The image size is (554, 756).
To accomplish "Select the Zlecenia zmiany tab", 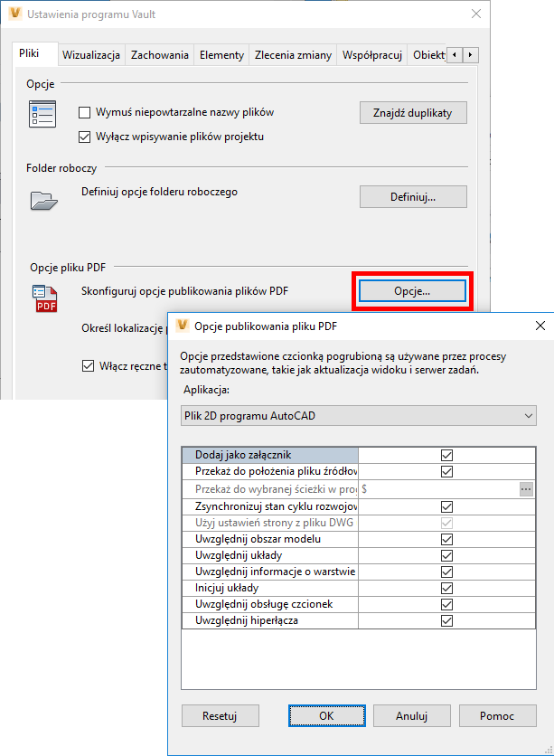I will coord(293,55).
